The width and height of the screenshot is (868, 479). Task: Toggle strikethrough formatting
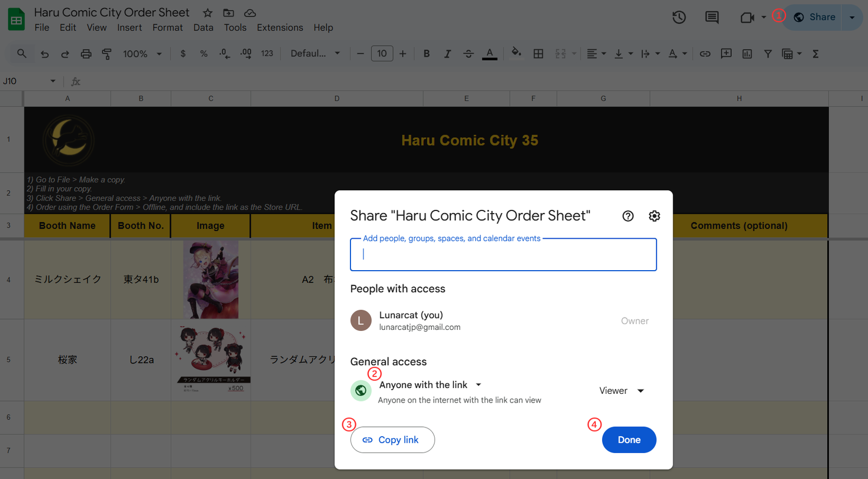(468, 54)
